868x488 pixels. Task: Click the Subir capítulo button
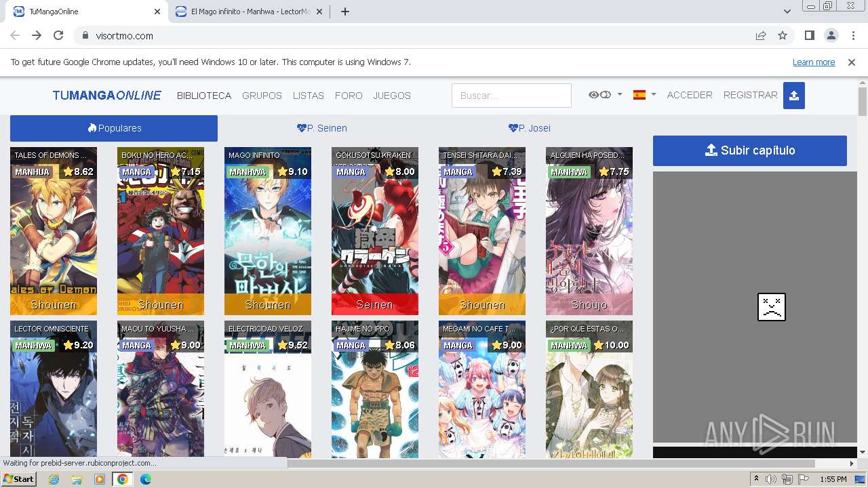click(750, 150)
